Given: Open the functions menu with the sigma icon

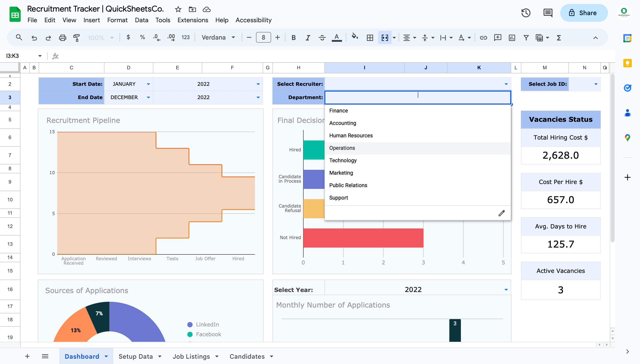Looking at the screenshot, I should click(x=558, y=38).
